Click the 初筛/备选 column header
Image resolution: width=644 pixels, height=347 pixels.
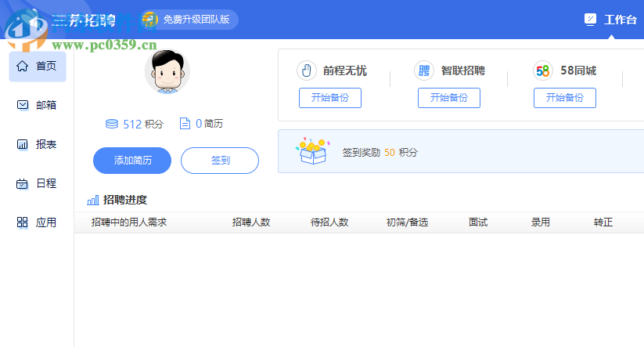pos(407,222)
